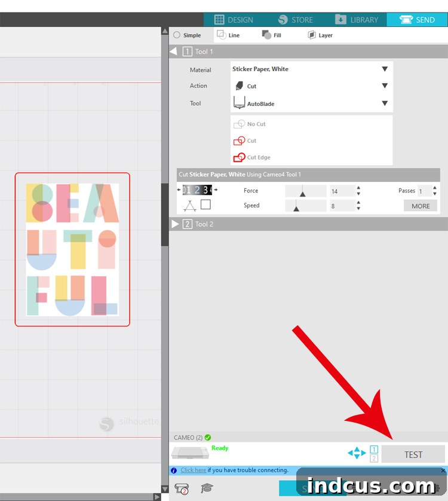Switch to the Fill cut mode tab
448x501 pixels.
[271, 35]
